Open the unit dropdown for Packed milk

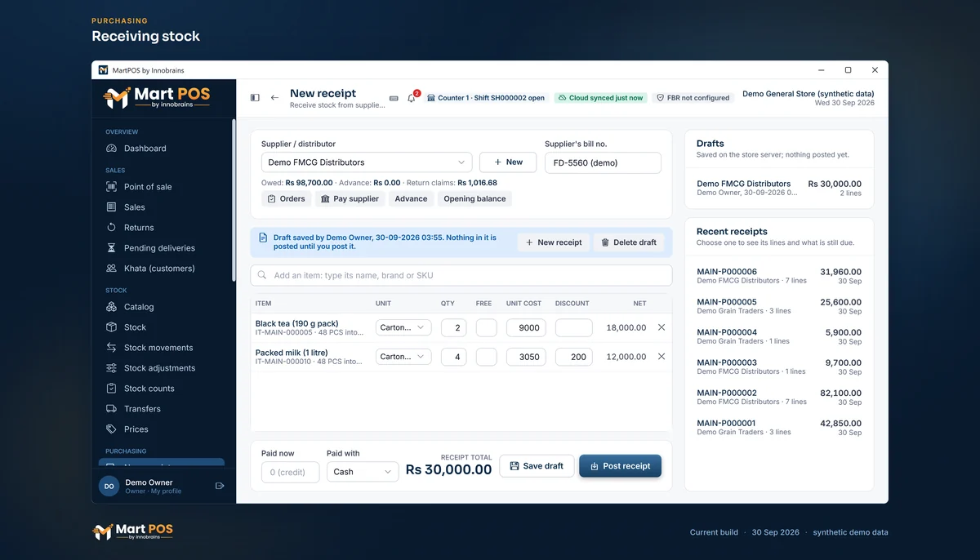click(x=403, y=357)
